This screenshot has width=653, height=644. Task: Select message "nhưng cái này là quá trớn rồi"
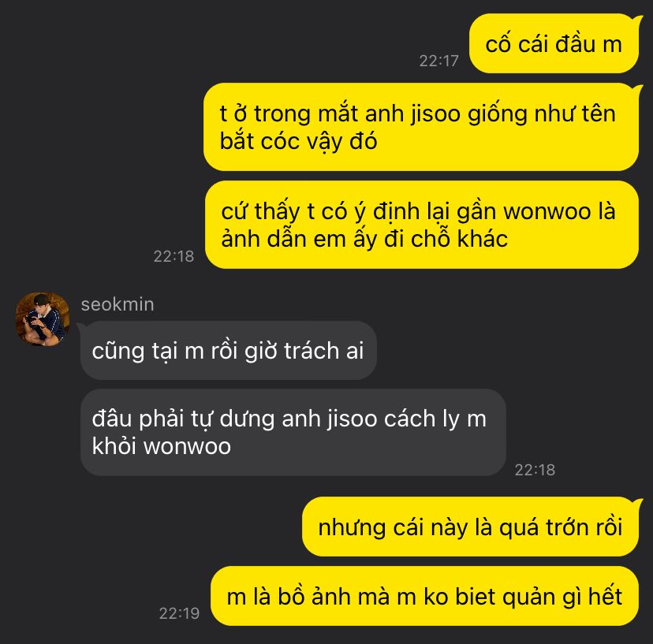[x=470, y=527]
